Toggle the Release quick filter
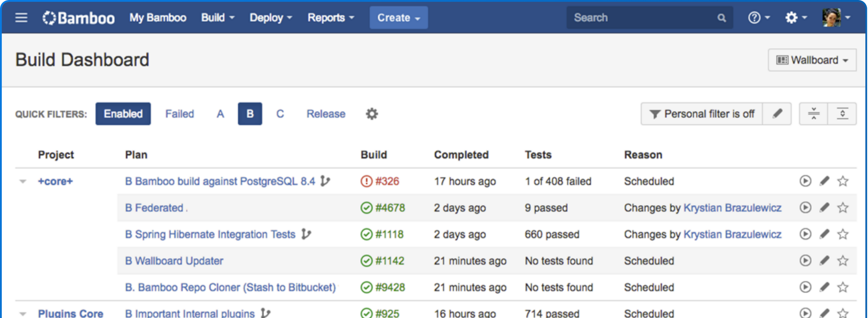 coord(326,114)
